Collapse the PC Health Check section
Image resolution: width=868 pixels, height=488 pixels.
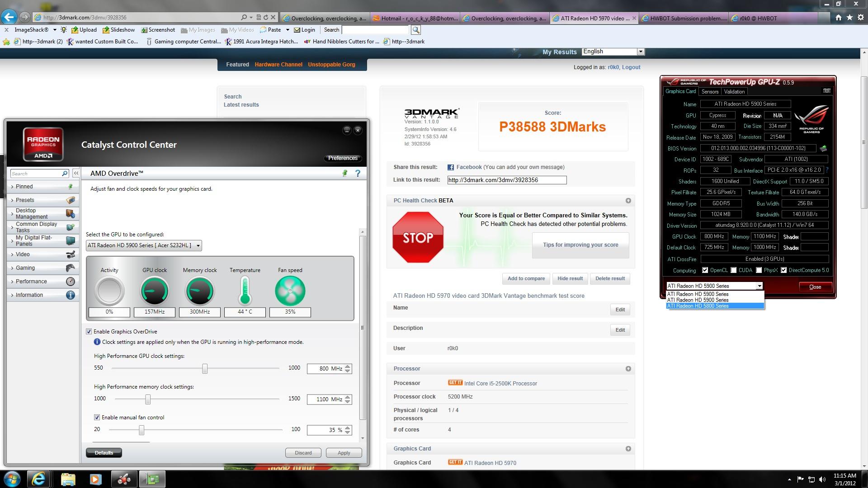click(x=628, y=201)
